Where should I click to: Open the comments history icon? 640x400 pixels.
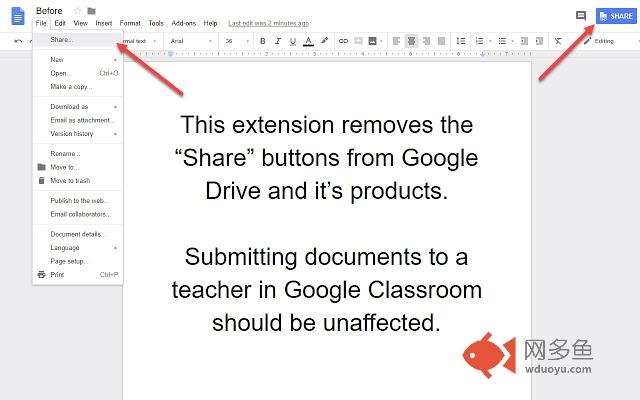coord(581,16)
